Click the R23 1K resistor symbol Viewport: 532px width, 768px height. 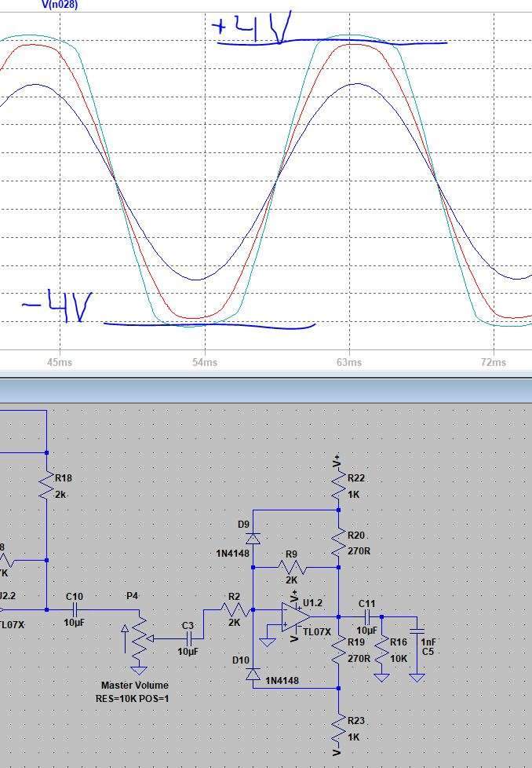click(339, 732)
